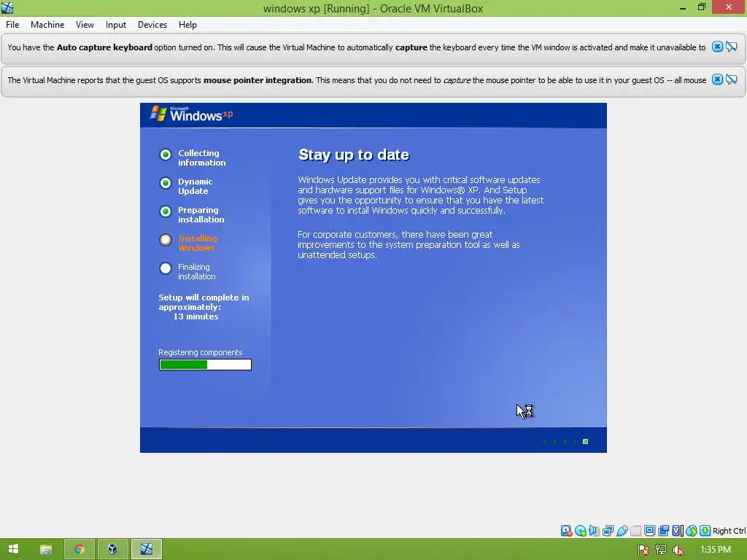Dismiss the mouse pointer integration notification

(x=717, y=79)
